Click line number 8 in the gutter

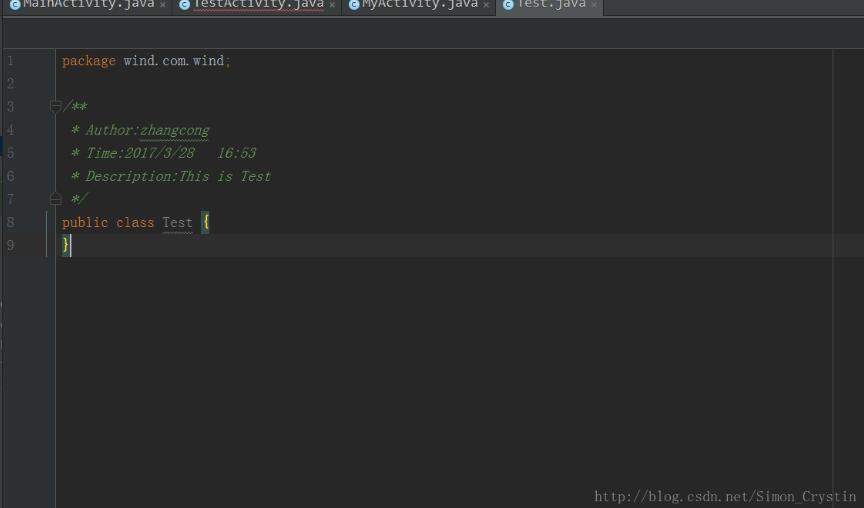pyautogui.click(x=10, y=223)
